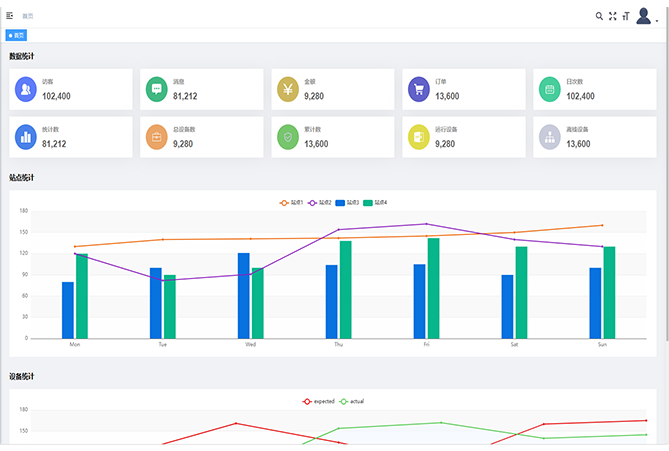Click the 访客 visitor user icon
669x451 pixels.
[26, 89]
